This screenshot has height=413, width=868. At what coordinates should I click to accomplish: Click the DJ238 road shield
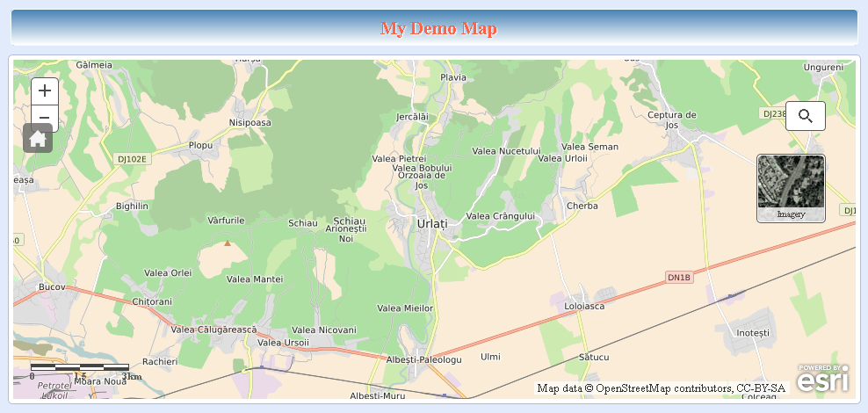pyautogui.click(x=775, y=113)
